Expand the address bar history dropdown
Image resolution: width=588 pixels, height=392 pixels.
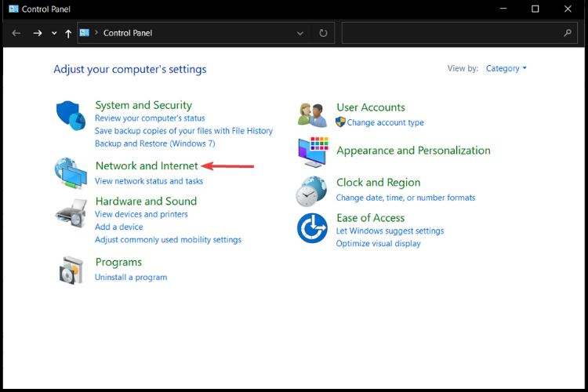(x=300, y=33)
